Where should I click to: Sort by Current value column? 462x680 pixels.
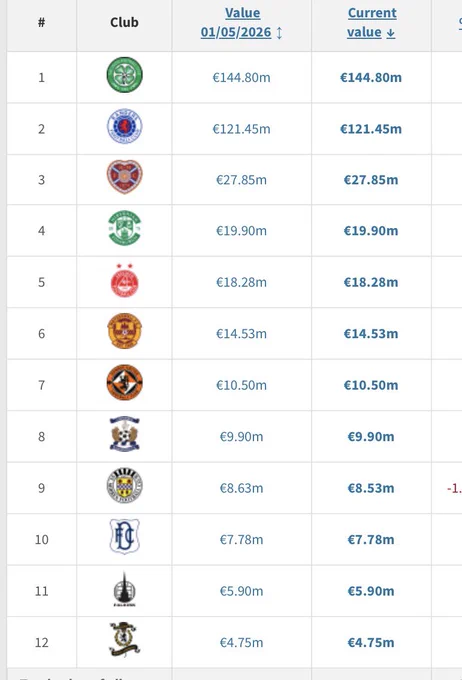[x=371, y=23]
